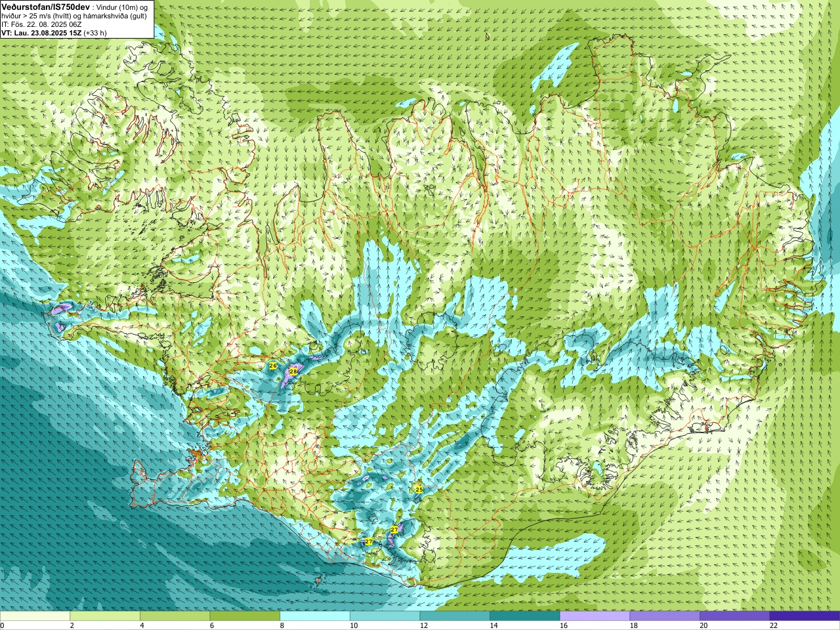
Task: Pick the 12–14 m/s teal legend swatch
Action: [x=455, y=616]
